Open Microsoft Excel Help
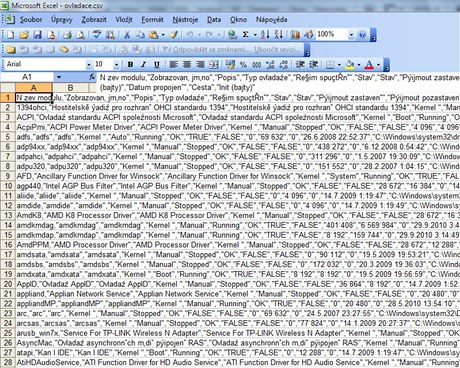Image resolution: width=460 pixels, height=368 pixels. [x=362, y=35]
